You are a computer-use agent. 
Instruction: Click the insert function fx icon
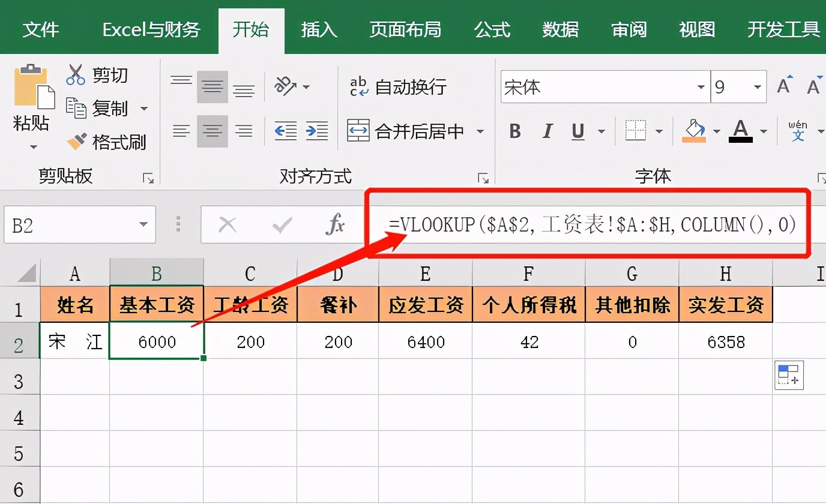(x=334, y=225)
